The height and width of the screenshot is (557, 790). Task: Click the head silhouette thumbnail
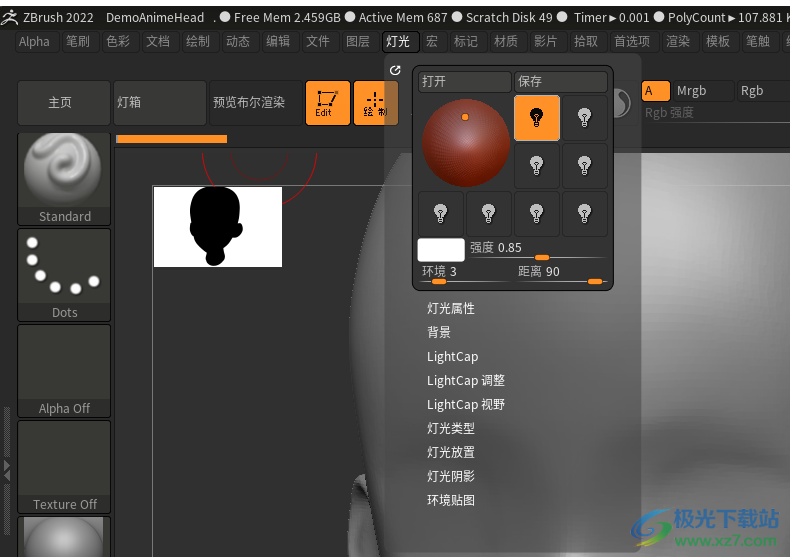tap(218, 227)
